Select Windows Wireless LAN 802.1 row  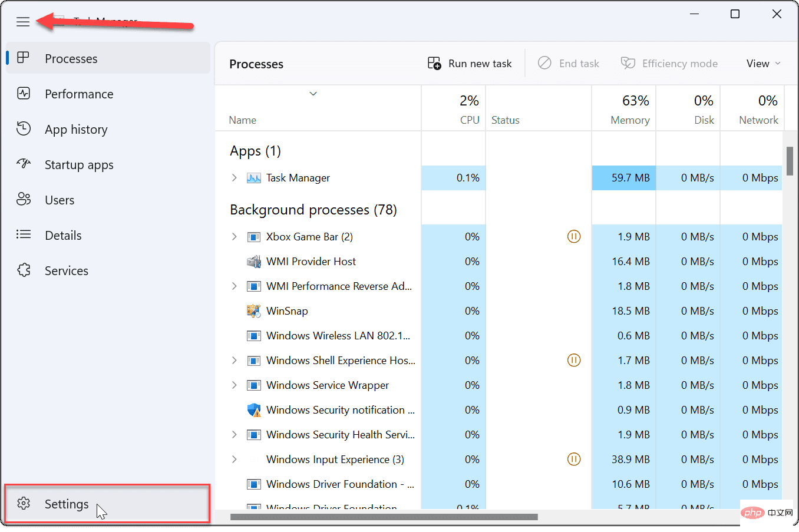(x=498, y=335)
